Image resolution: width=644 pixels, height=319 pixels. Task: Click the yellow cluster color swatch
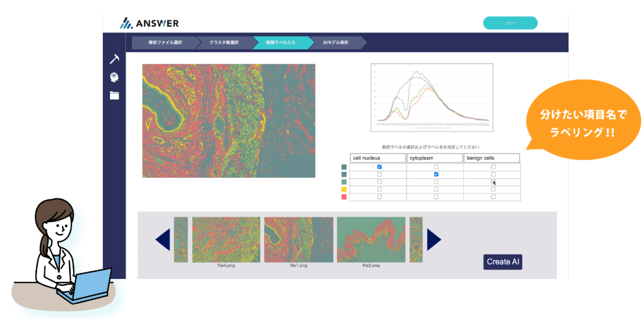344,189
